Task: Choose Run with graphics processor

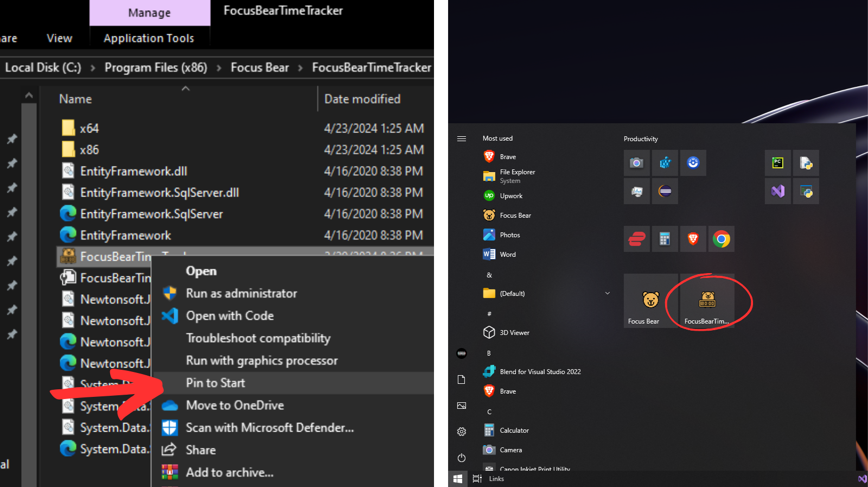Action: point(293,360)
